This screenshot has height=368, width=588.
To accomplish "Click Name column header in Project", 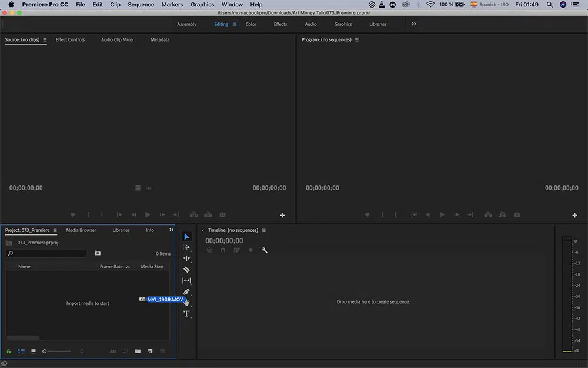I will 24,267.
